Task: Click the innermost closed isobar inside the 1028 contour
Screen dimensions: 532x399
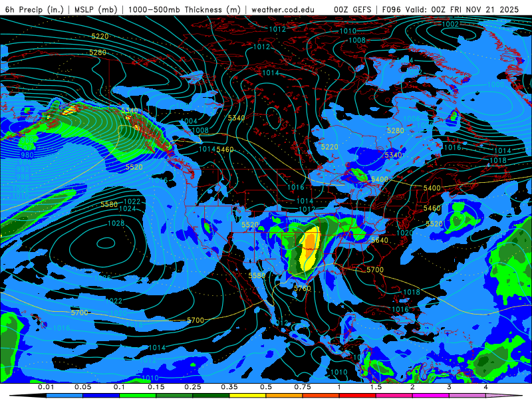Action: pos(106,243)
